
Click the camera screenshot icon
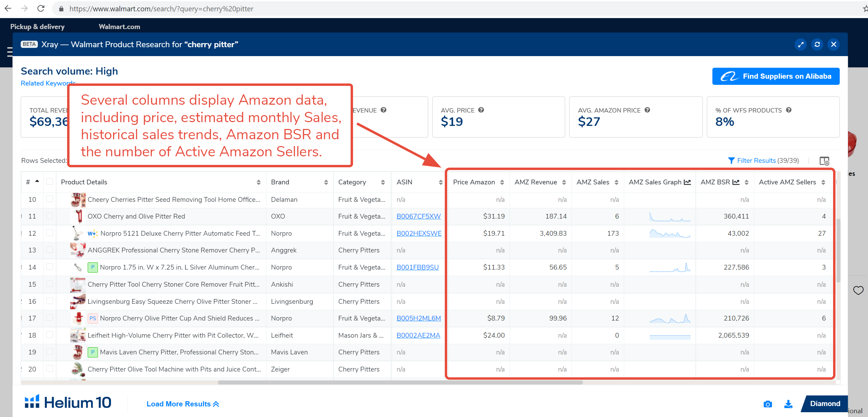[768, 404]
